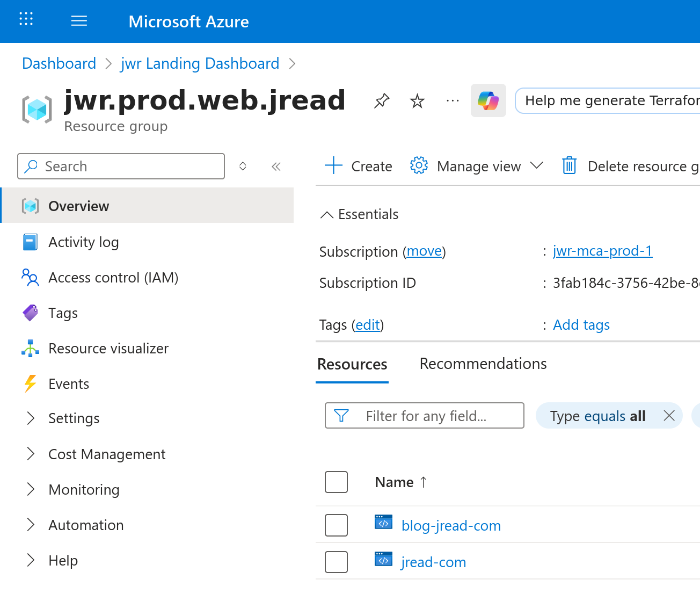Tick the jread-com row checkbox
Image resolution: width=700 pixels, height=594 pixels.
click(x=336, y=562)
